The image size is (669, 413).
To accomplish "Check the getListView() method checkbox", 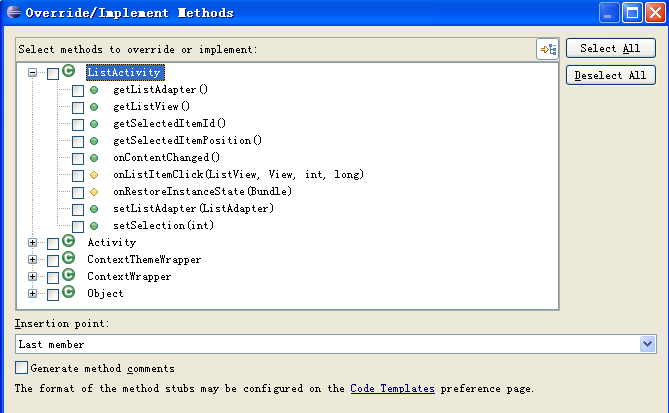I will pyautogui.click(x=78, y=108).
